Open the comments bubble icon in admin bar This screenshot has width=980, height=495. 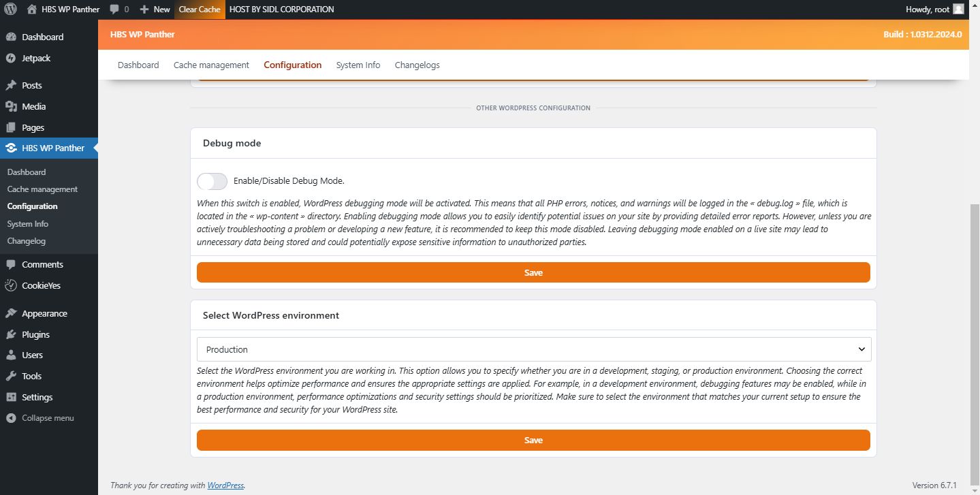click(114, 10)
